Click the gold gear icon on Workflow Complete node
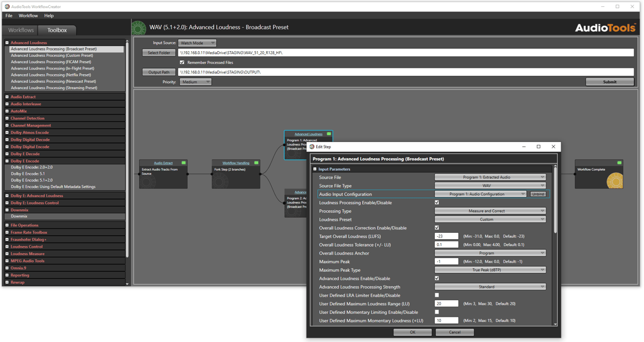 615,180
